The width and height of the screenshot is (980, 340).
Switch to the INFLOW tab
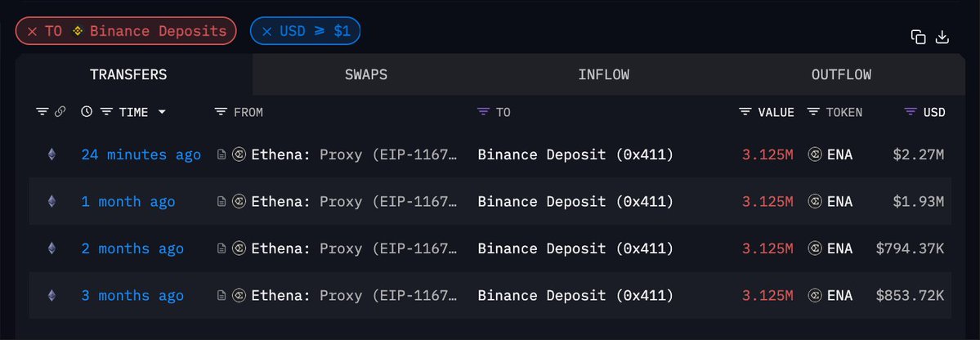click(x=604, y=74)
